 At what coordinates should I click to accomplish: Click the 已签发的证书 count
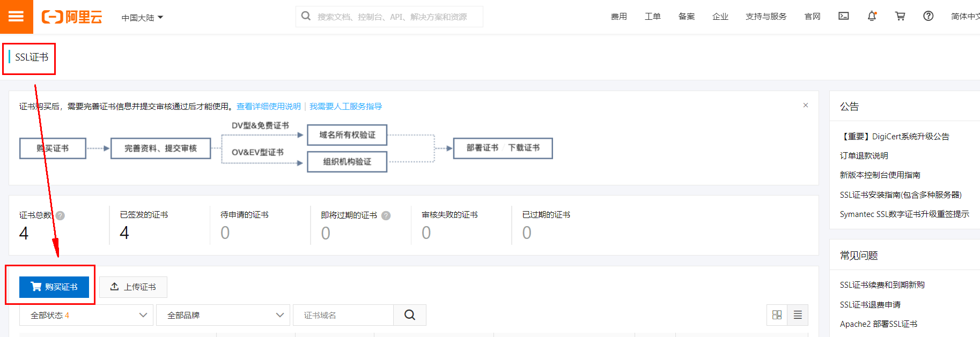(124, 233)
